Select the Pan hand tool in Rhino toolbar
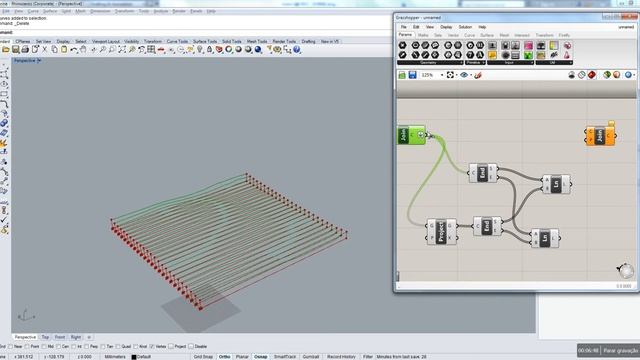Screen dimensions: 640x360 [x=83, y=50]
